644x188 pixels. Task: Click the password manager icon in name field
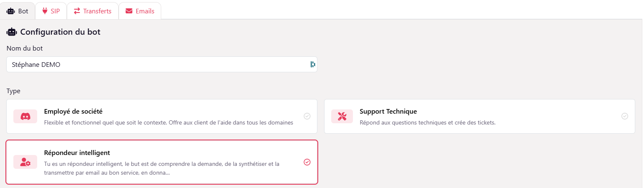coord(312,64)
